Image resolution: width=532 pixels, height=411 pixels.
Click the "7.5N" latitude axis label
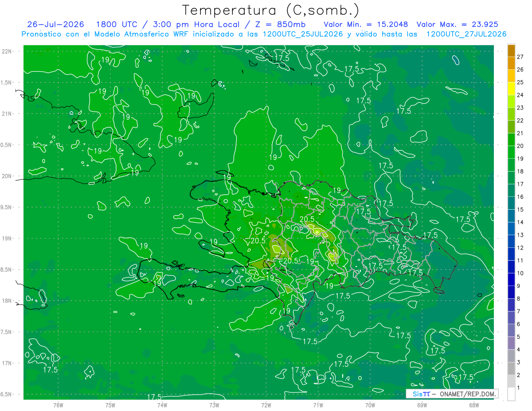[x=6, y=332]
